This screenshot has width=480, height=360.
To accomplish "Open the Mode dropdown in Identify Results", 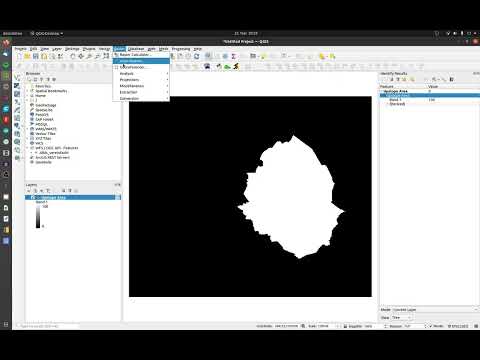I will 435,310.
